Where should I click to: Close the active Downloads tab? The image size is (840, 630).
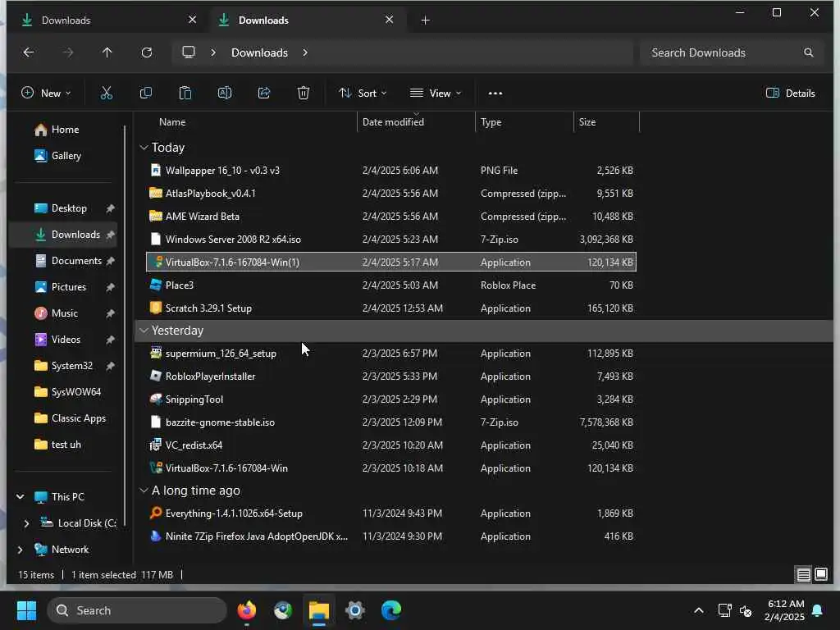point(390,20)
